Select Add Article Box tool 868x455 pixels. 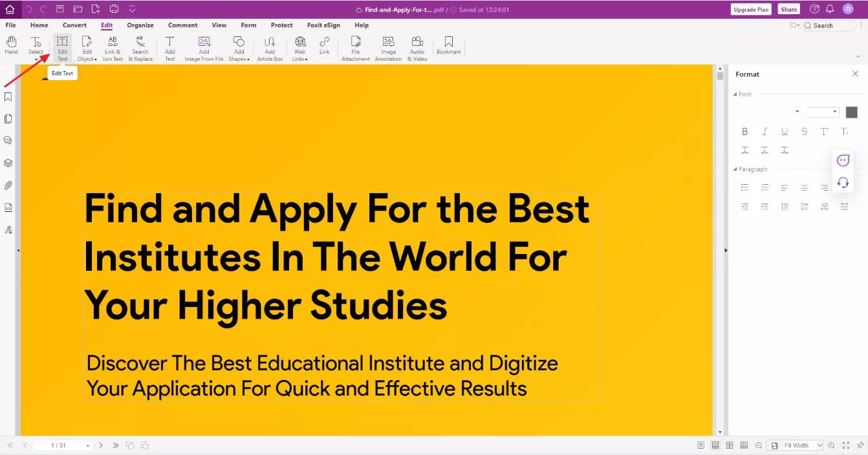click(270, 48)
